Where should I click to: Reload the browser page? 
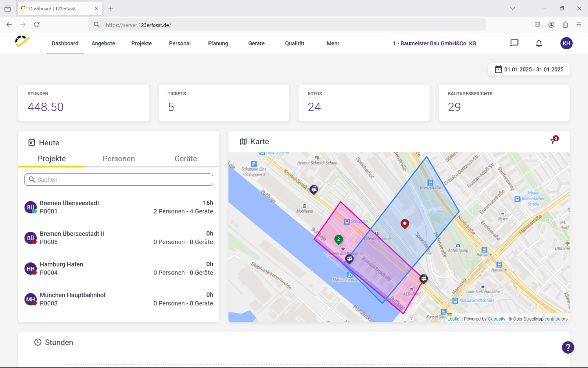coord(37,25)
